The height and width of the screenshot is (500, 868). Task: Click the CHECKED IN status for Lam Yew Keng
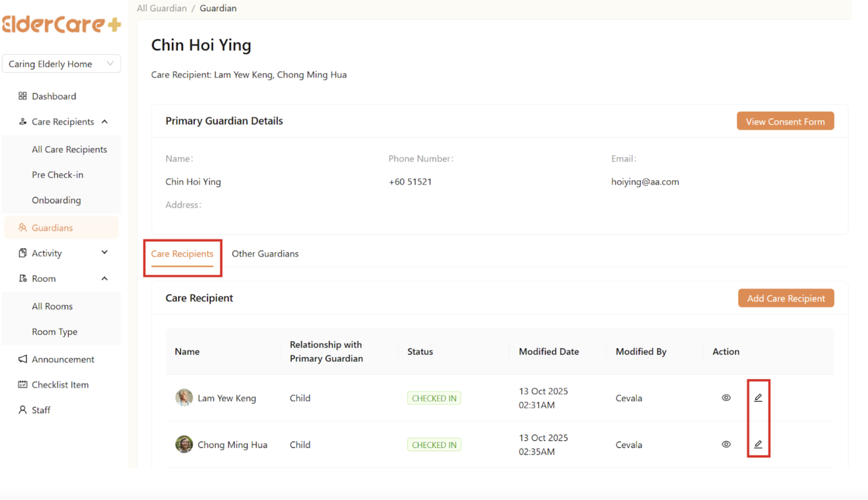[434, 397]
